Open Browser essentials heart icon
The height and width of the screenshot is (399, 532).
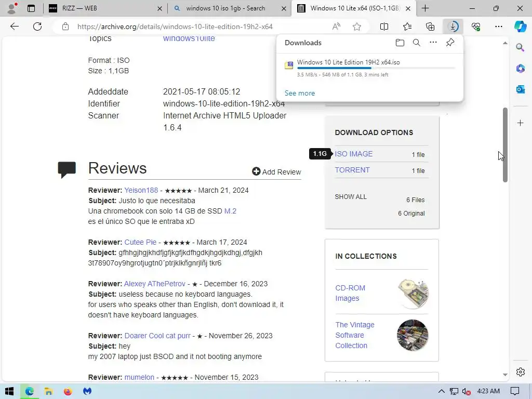click(476, 26)
